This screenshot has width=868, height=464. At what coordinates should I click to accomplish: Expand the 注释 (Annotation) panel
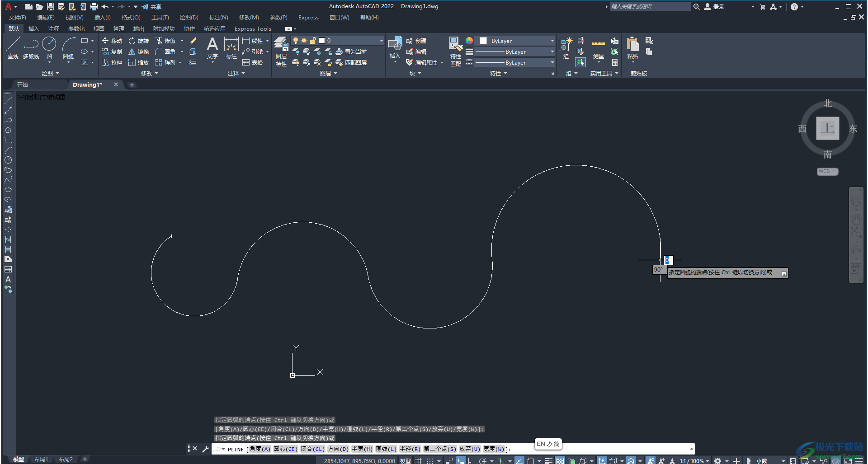point(236,73)
